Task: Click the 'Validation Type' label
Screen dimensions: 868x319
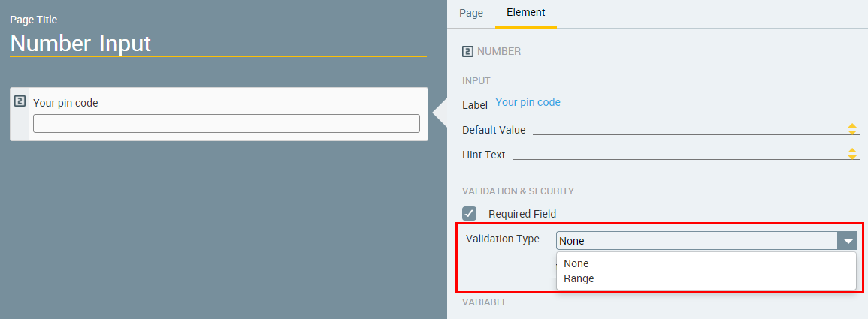Action: coord(503,239)
